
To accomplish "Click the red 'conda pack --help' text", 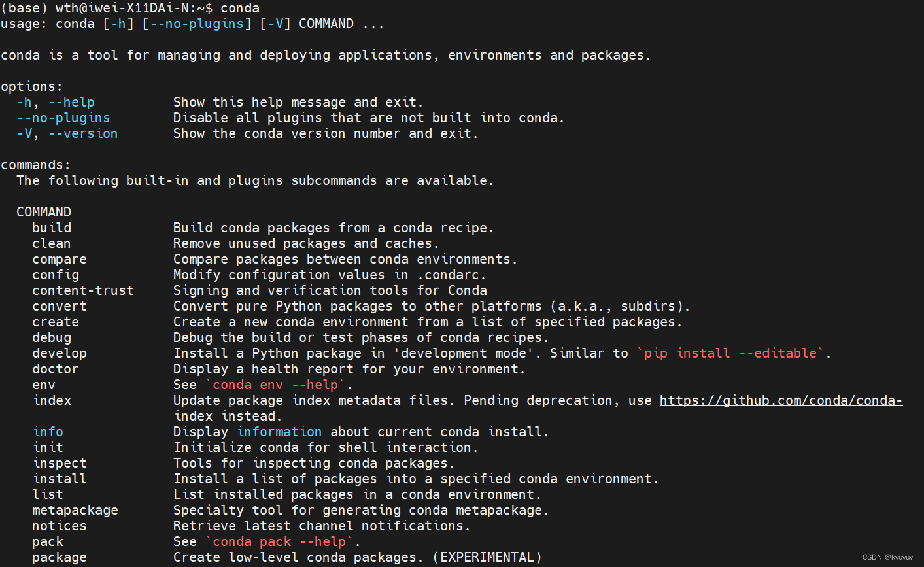I will pyautogui.click(x=279, y=542).
